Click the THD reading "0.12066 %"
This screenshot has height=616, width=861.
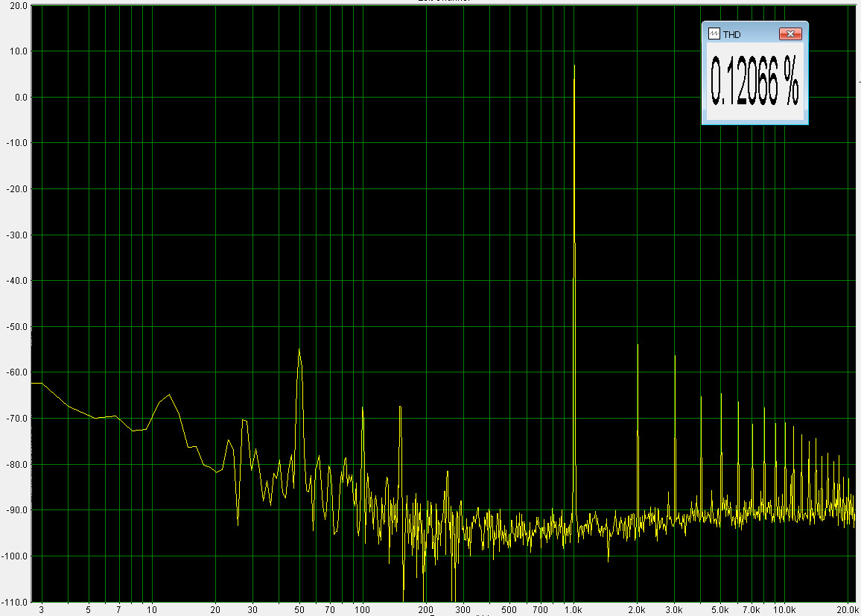point(754,81)
